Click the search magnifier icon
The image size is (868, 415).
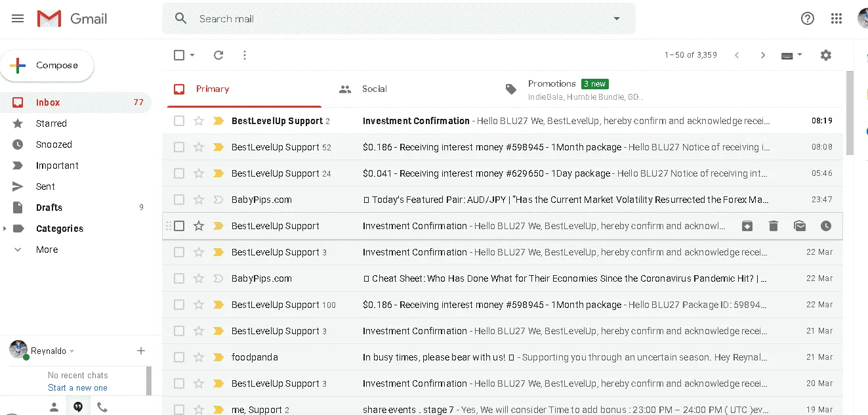coord(181,18)
